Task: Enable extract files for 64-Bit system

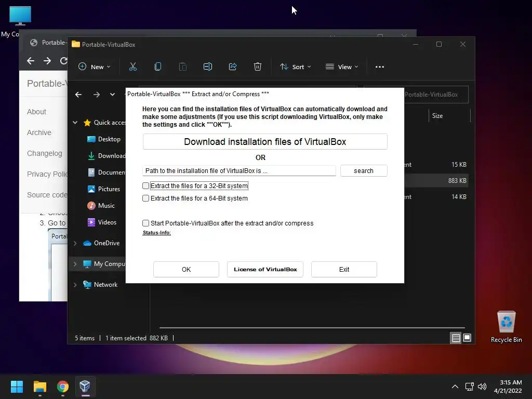Action: 145,198
